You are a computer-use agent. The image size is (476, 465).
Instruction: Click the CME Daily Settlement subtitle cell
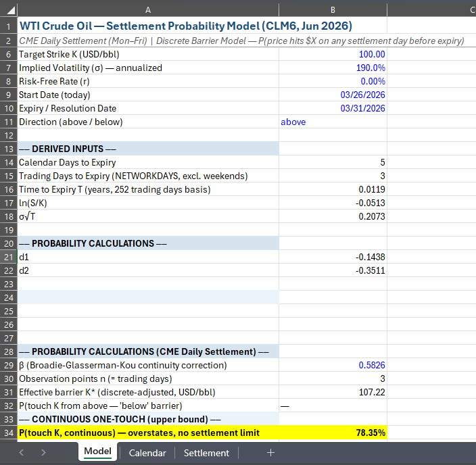pyautogui.click(x=241, y=41)
